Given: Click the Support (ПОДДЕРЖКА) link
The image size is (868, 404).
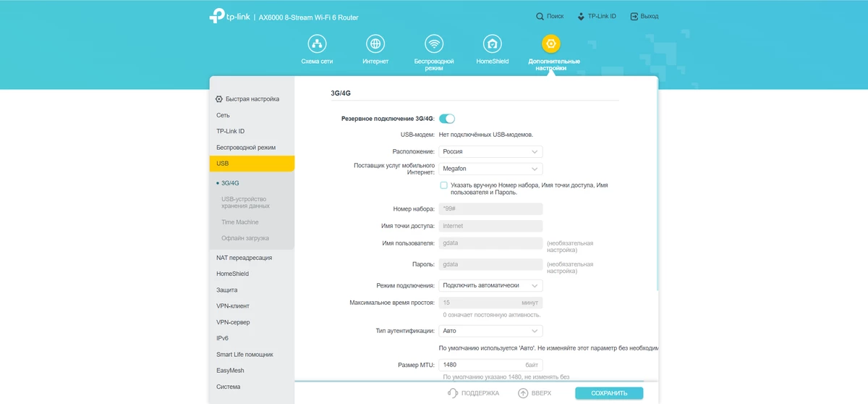Looking at the screenshot, I should (x=474, y=393).
